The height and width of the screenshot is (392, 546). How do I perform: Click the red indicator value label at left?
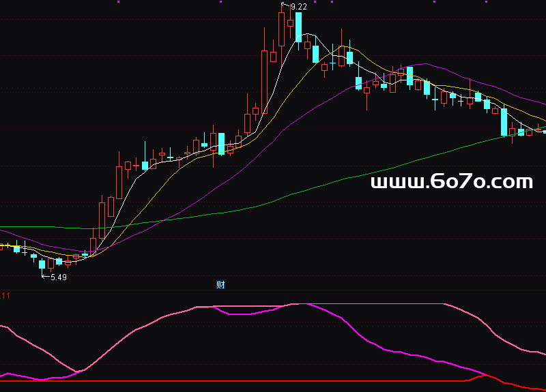(x=5, y=296)
